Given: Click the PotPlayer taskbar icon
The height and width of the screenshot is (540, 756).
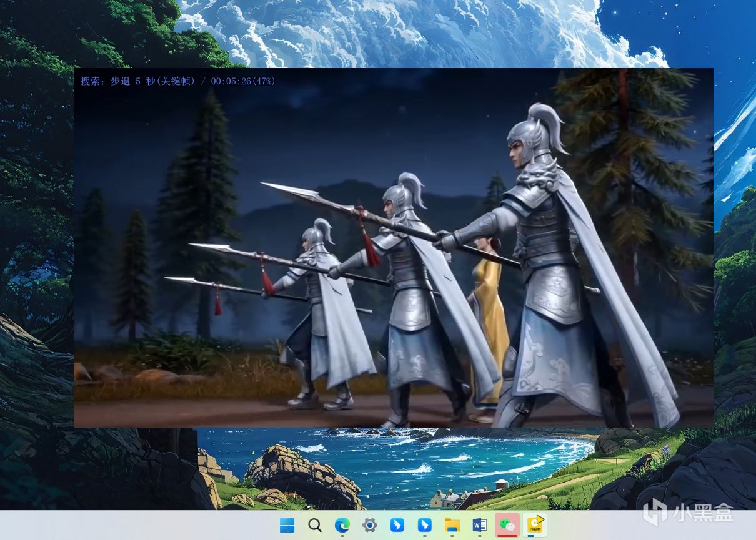Looking at the screenshot, I should point(535,525).
